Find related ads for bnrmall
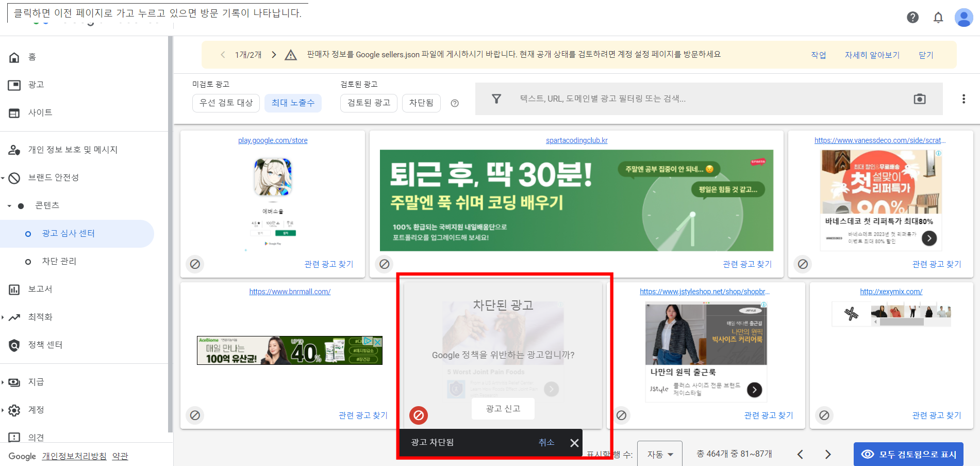This screenshot has height=466, width=980. coord(363,415)
